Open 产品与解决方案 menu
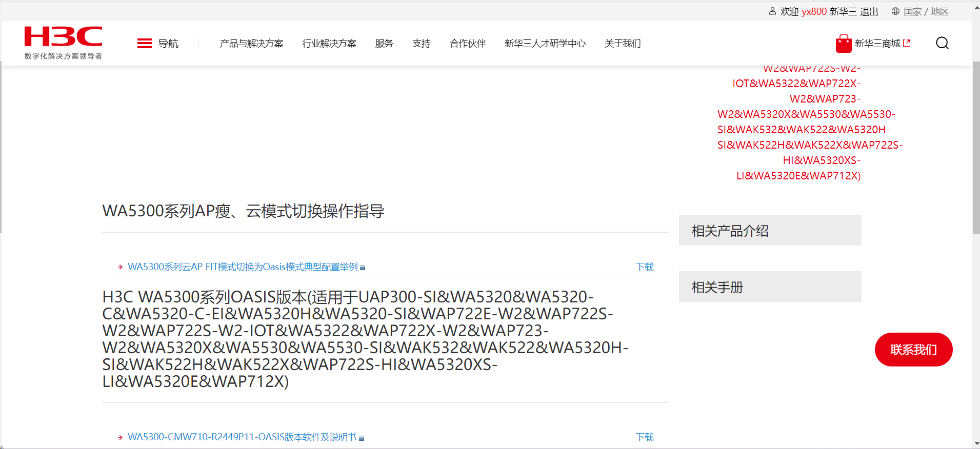Screen dimensions: 980x449 point(251,44)
